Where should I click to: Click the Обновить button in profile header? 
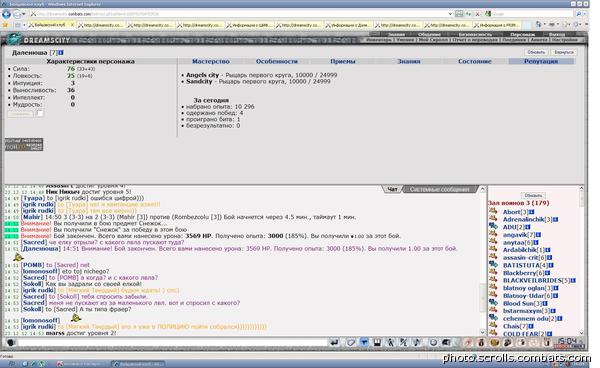click(x=536, y=52)
